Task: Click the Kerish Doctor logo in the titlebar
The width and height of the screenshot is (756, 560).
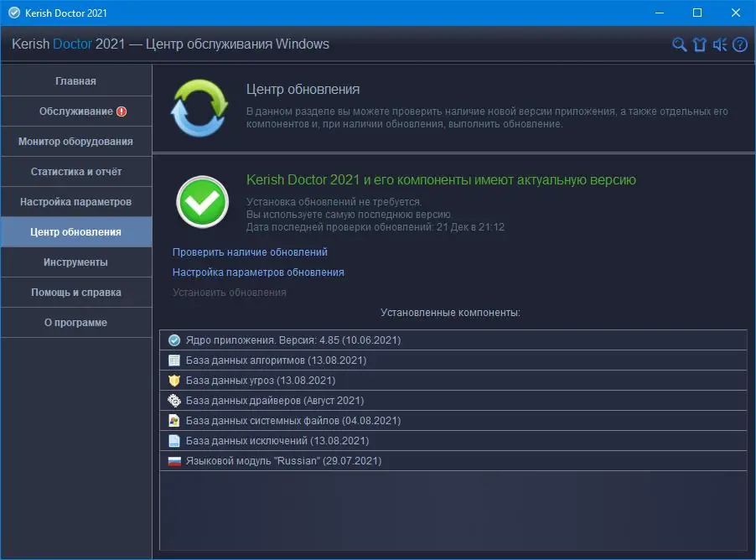Action: tap(13, 13)
